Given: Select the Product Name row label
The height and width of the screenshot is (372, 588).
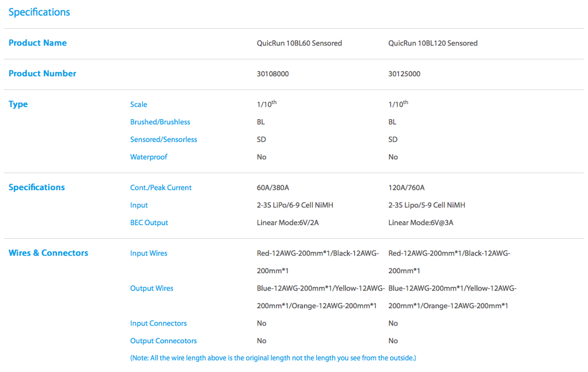Looking at the screenshot, I should coord(38,43).
